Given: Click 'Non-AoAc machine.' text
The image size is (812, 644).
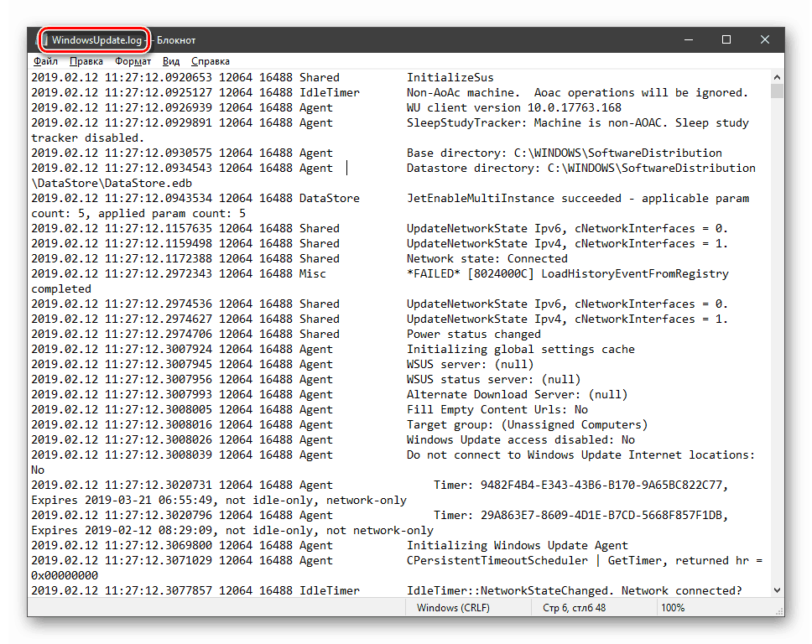Looking at the screenshot, I should pyautogui.click(x=464, y=93).
